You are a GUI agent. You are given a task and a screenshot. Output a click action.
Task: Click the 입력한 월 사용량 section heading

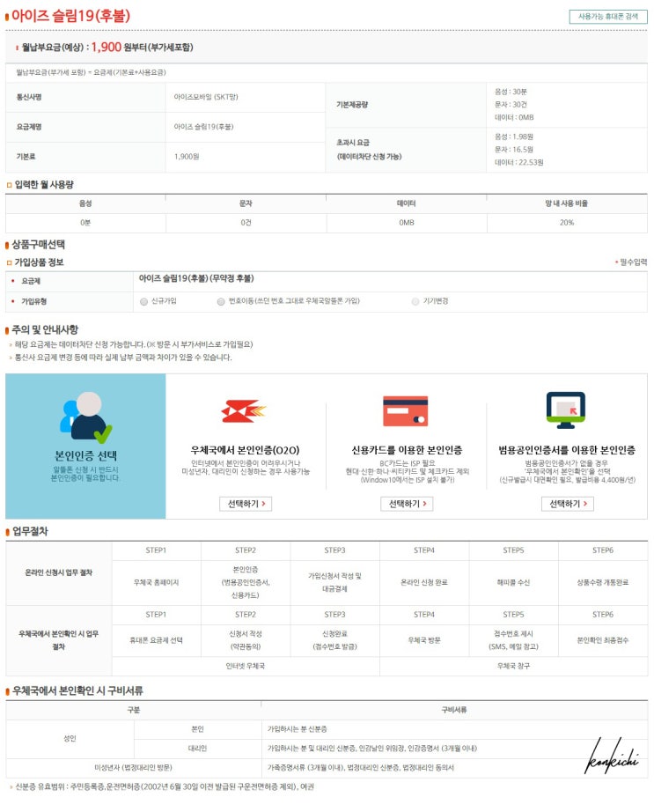coord(44,184)
